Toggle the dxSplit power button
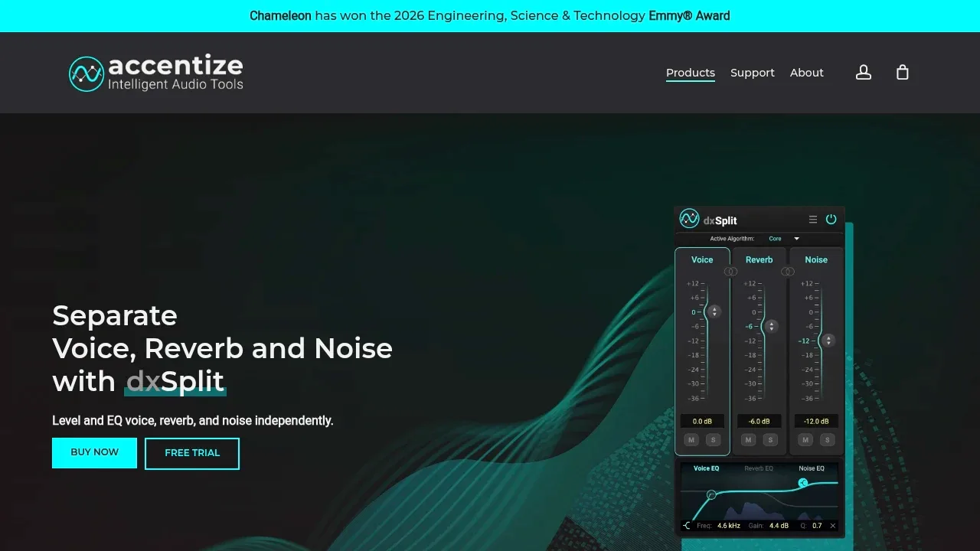Image resolution: width=980 pixels, height=551 pixels. pos(831,220)
